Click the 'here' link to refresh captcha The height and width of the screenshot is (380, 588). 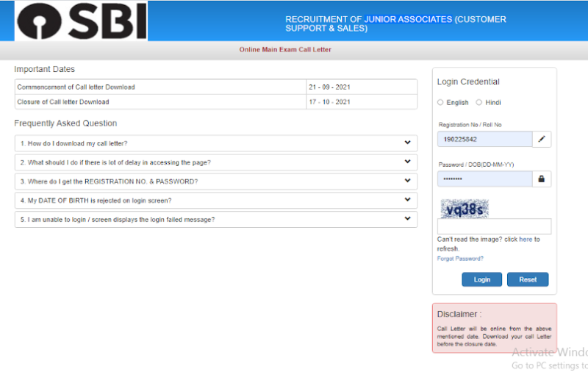pos(526,240)
